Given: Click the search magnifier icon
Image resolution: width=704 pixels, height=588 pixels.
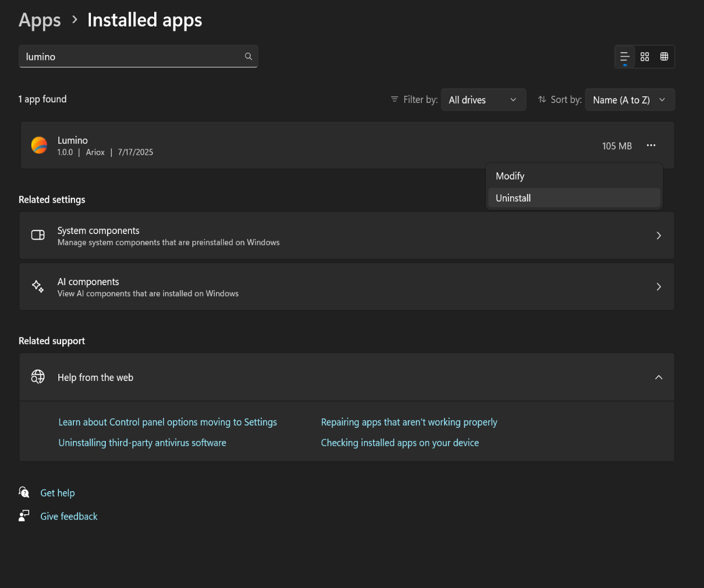Looking at the screenshot, I should click(x=248, y=56).
